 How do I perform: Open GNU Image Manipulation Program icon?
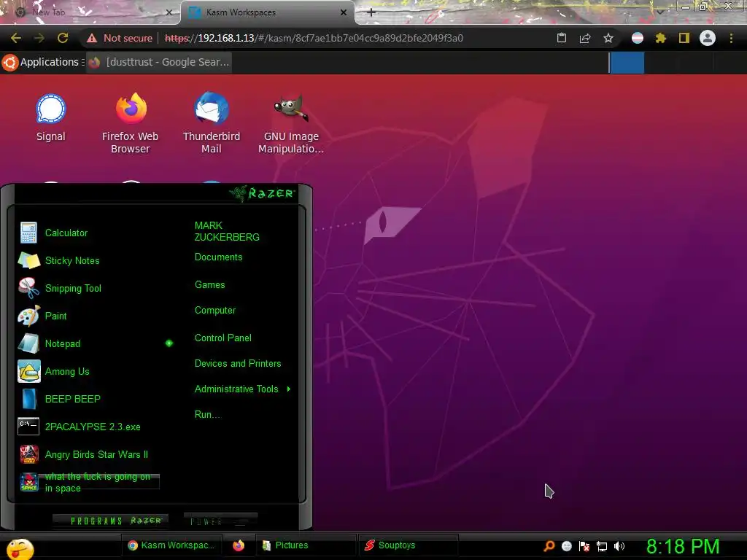tap(291, 108)
